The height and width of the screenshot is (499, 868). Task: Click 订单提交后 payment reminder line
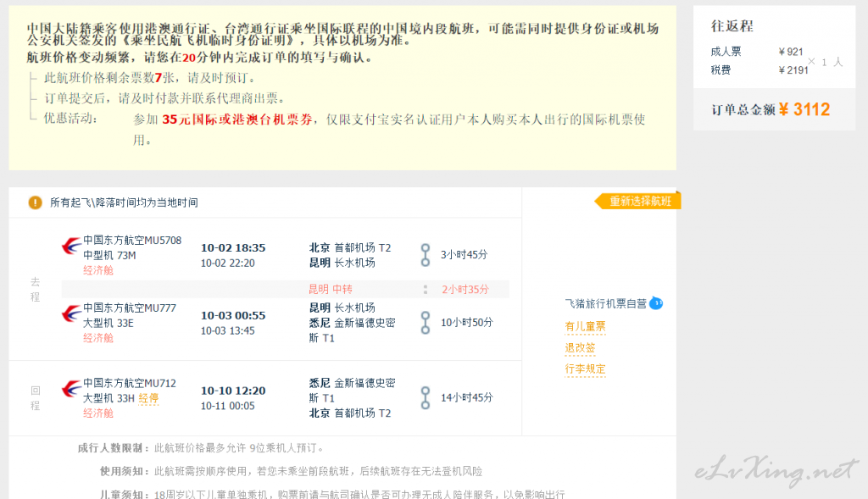click(164, 98)
